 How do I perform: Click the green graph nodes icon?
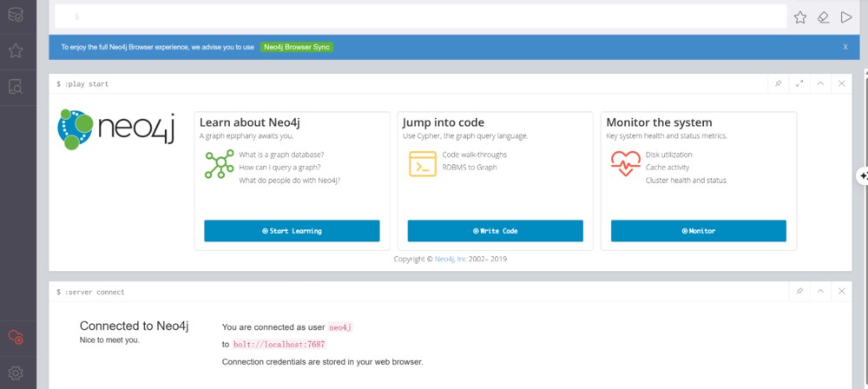point(220,164)
